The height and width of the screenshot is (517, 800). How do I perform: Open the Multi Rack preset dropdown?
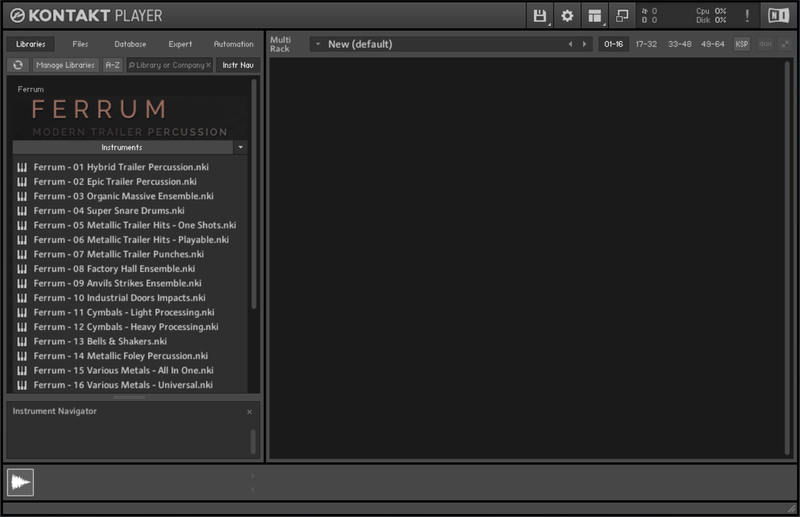click(317, 44)
